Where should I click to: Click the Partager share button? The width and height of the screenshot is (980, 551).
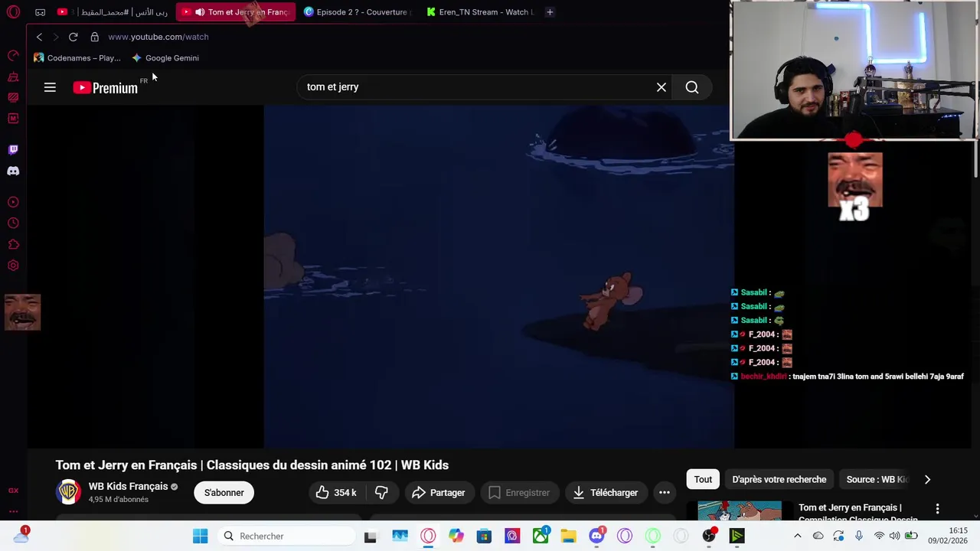(438, 493)
